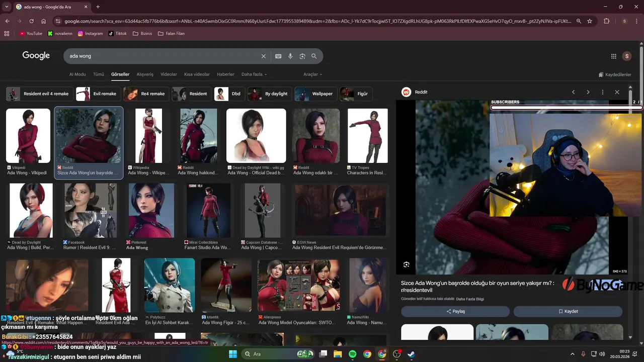Open more options in preview panel
The width and height of the screenshot is (644, 362).
point(602,92)
